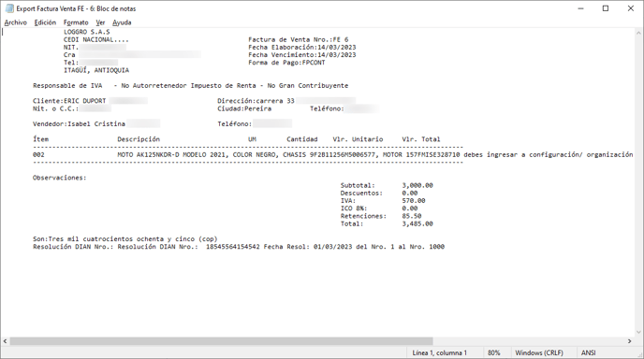644x359 pixels.
Task: Click the horizontal scrollbar right arrow
Action: coord(630,341)
